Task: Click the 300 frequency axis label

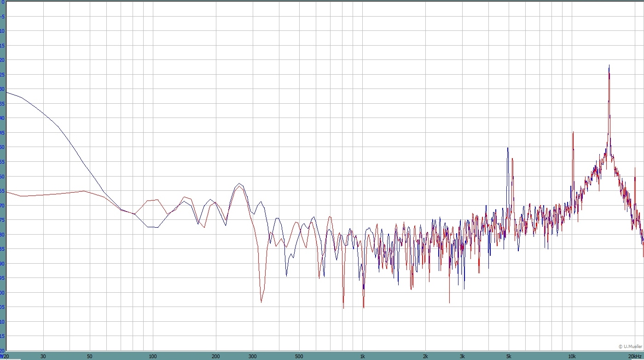Action: coord(253,356)
